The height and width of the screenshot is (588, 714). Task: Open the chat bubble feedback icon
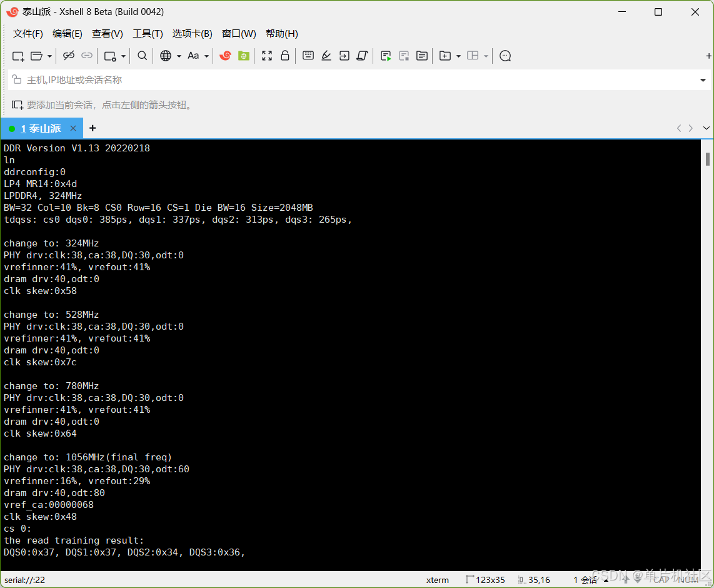(505, 56)
